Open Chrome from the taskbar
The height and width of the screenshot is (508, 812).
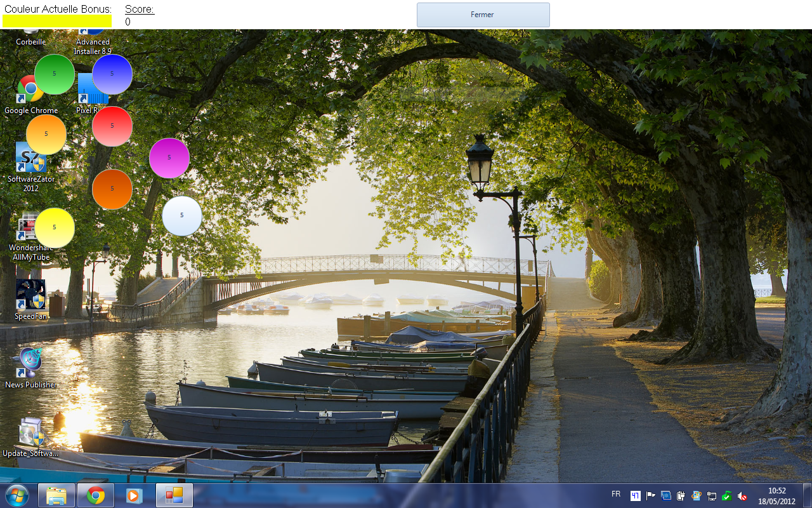96,495
